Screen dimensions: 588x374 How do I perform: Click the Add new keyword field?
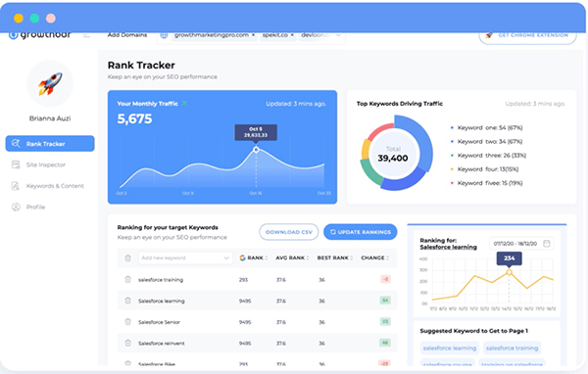[184, 257]
